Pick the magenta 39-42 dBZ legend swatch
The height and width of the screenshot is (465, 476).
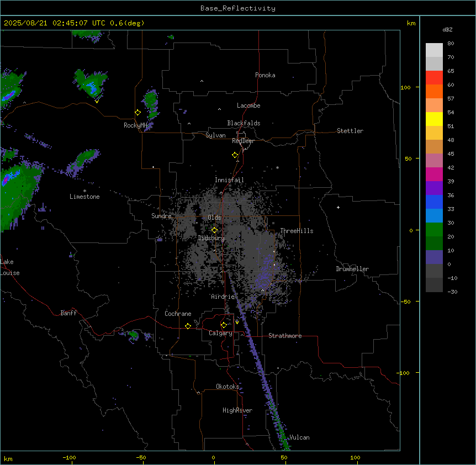(434, 174)
